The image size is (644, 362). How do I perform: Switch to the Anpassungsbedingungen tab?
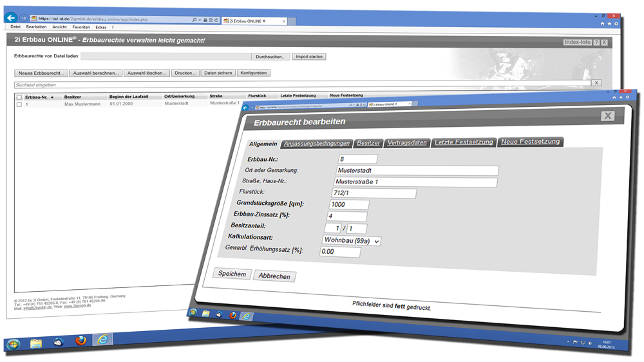click(317, 143)
